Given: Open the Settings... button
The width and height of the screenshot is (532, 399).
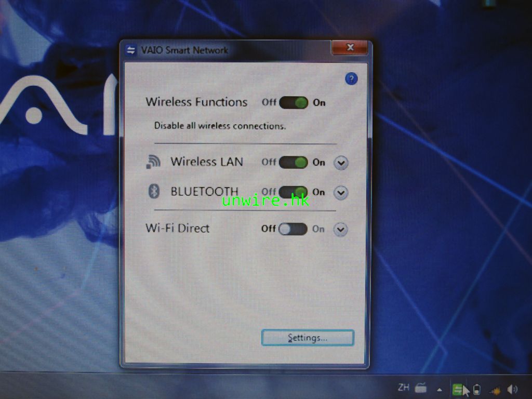Looking at the screenshot, I should point(308,338).
